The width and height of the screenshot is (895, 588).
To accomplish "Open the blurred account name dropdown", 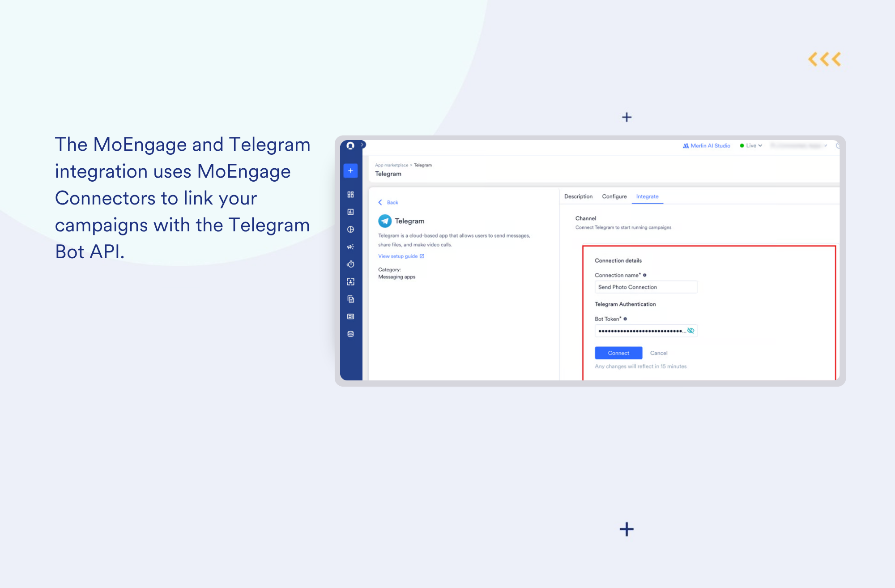I will coord(799,146).
